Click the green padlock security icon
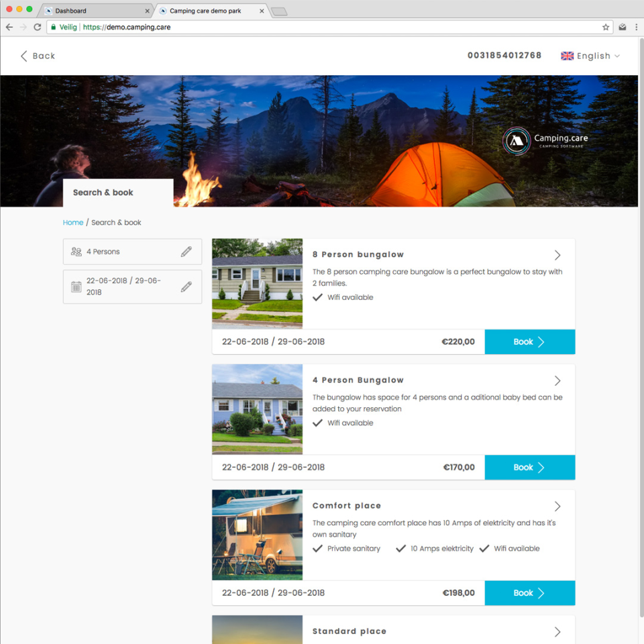 [x=54, y=27]
